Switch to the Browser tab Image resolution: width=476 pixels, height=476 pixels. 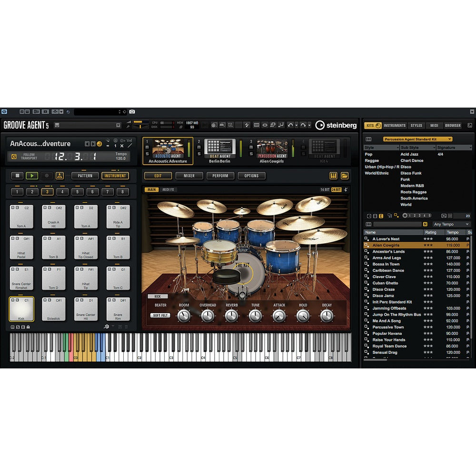[x=452, y=126]
